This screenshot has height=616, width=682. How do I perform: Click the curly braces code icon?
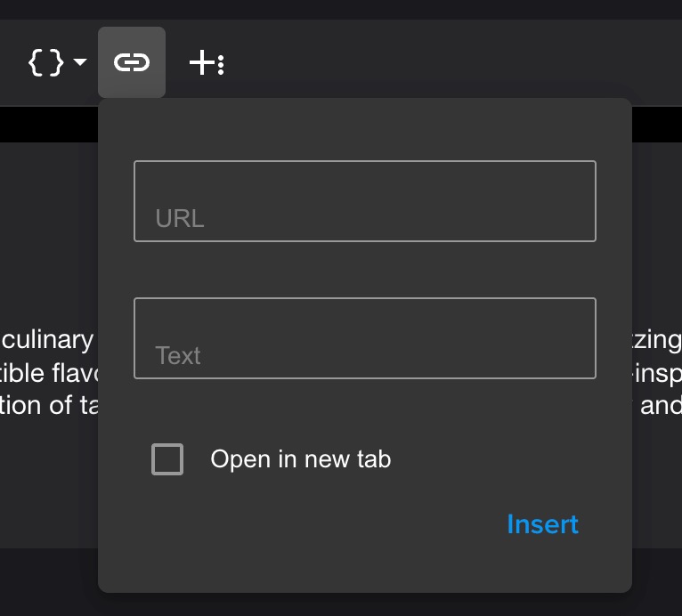coord(46,62)
